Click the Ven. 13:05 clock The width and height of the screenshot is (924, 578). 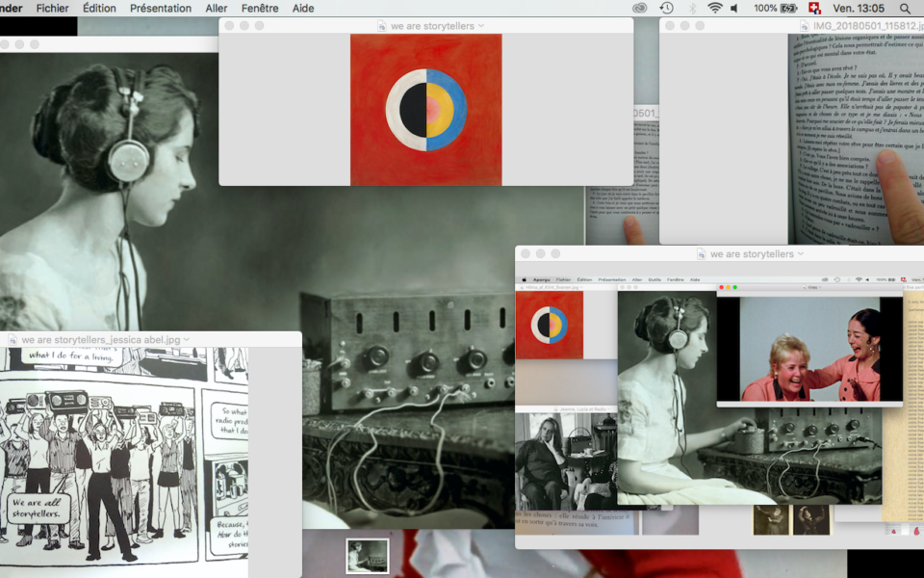click(859, 8)
